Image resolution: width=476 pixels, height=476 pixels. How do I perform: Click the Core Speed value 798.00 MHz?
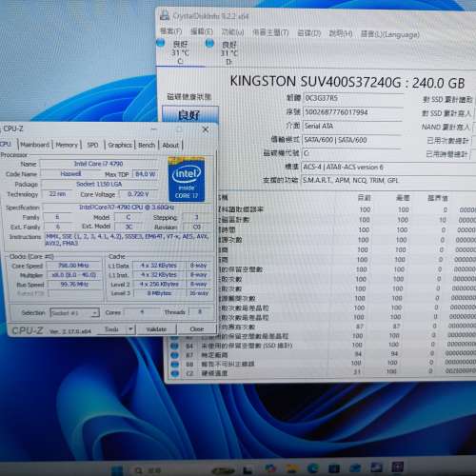pos(73,266)
